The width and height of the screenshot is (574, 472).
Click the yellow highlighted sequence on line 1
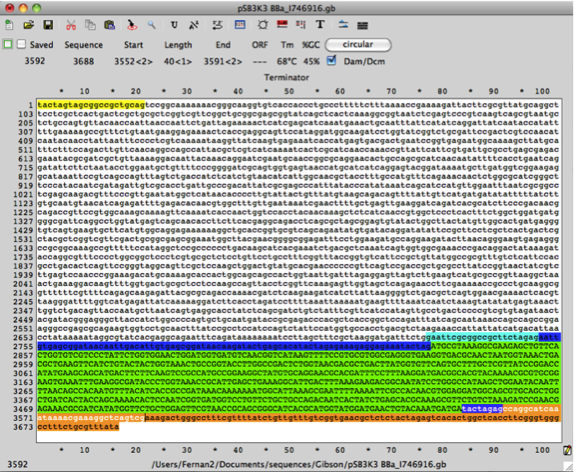(91, 105)
